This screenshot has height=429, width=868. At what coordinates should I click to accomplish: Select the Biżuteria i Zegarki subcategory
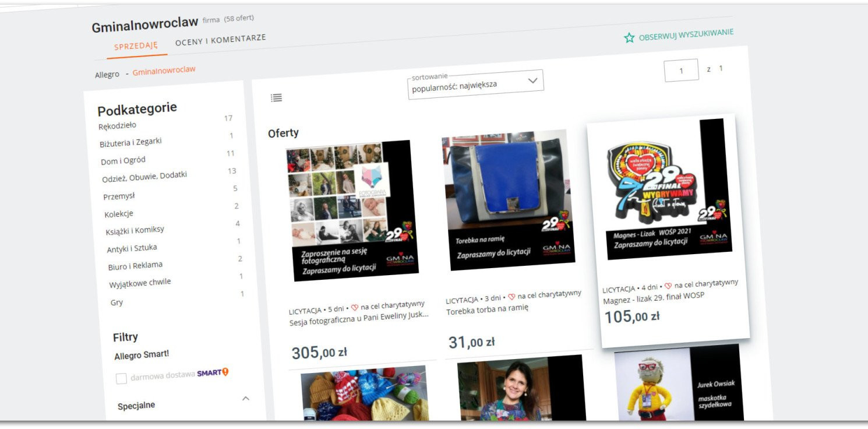tap(130, 142)
